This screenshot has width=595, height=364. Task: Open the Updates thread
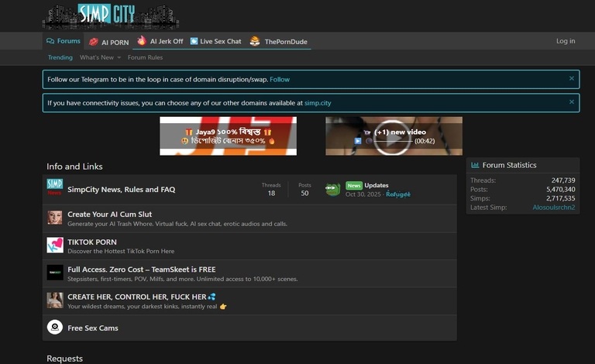coord(377,185)
